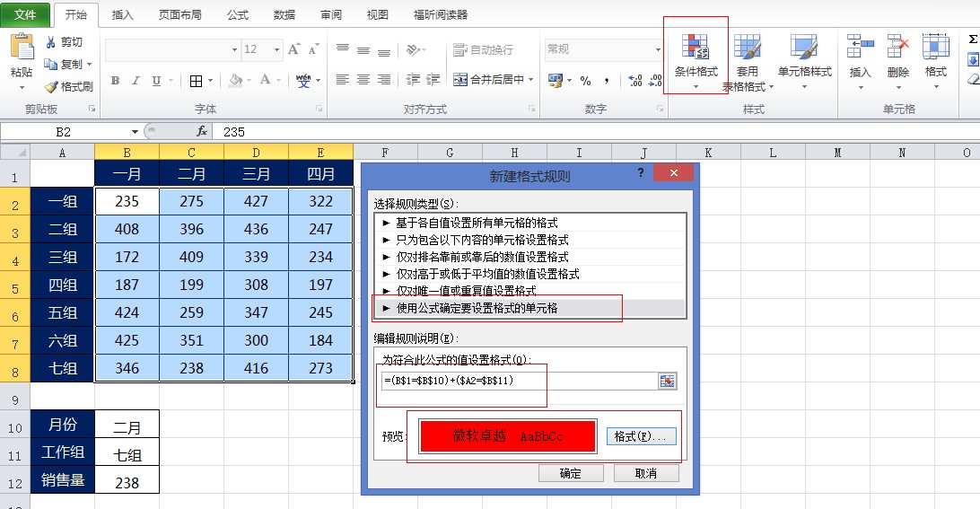The height and width of the screenshot is (509, 980).
Task: Click the increase decimal icon
Action: pos(635,80)
